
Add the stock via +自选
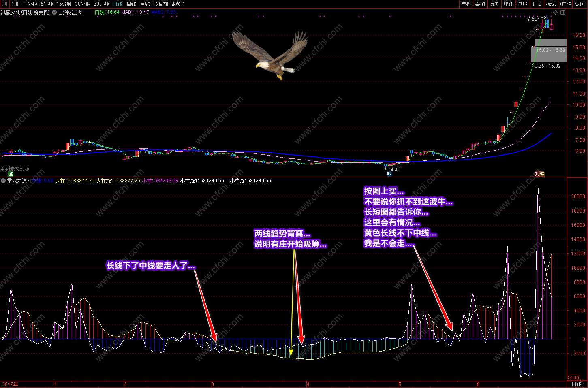[565, 4]
